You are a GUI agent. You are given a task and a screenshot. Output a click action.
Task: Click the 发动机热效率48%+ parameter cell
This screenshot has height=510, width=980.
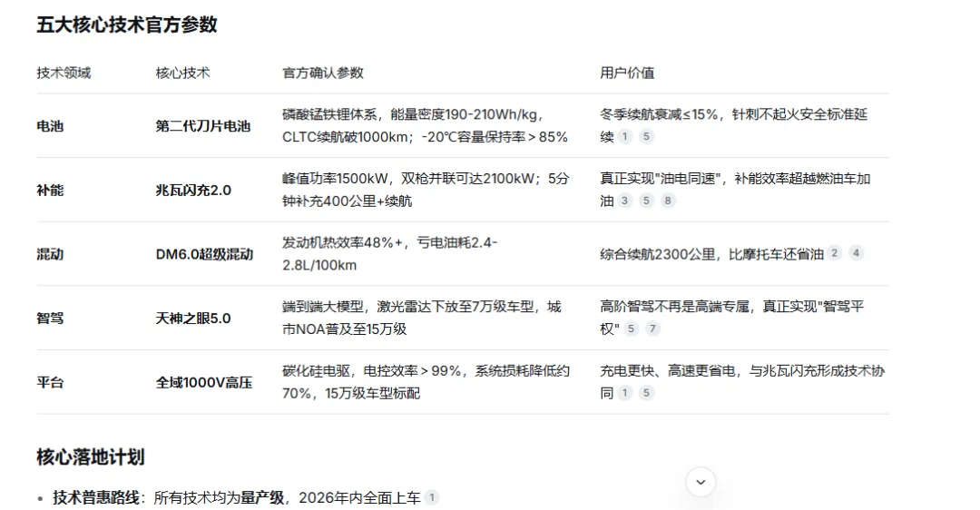(x=390, y=254)
